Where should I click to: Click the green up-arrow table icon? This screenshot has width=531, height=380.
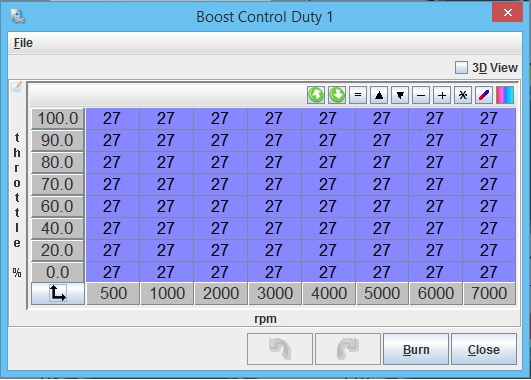(316, 95)
